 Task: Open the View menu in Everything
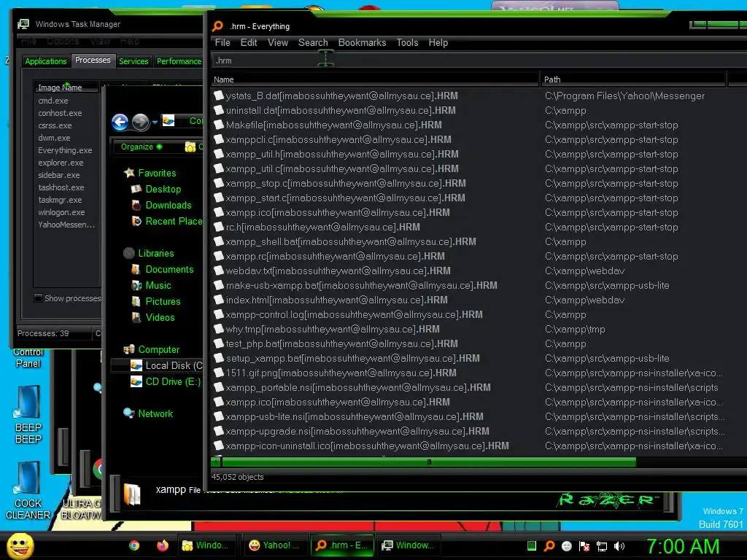(x=278, y=43)
